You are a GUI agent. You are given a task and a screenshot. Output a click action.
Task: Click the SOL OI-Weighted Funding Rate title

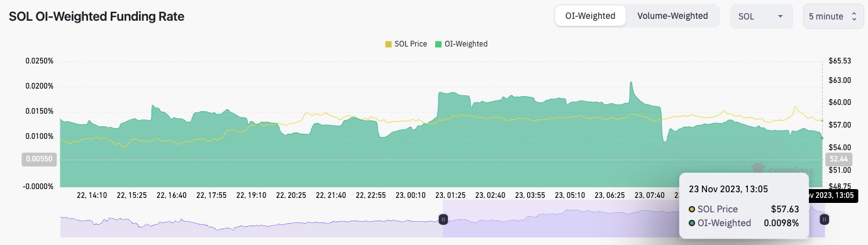96,17
